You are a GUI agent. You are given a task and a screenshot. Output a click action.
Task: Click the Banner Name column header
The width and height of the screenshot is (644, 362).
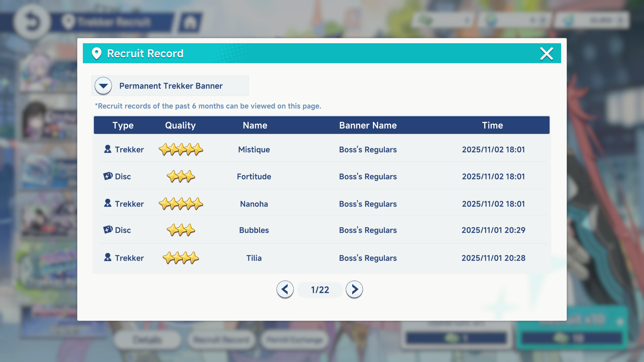coord(368,125)
